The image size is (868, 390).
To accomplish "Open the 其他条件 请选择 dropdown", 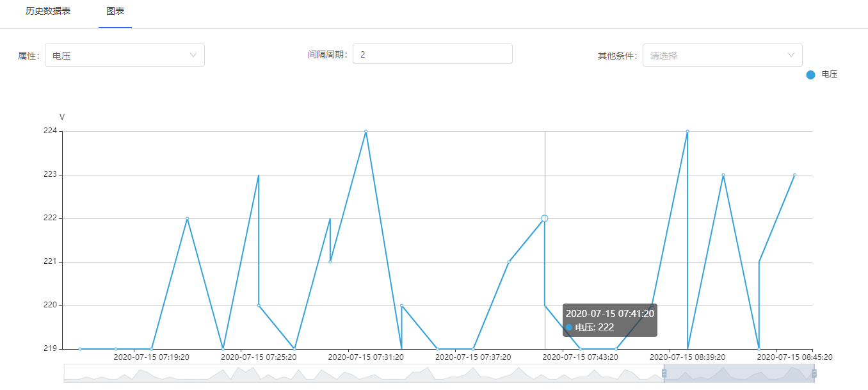I will coord(723,55).
